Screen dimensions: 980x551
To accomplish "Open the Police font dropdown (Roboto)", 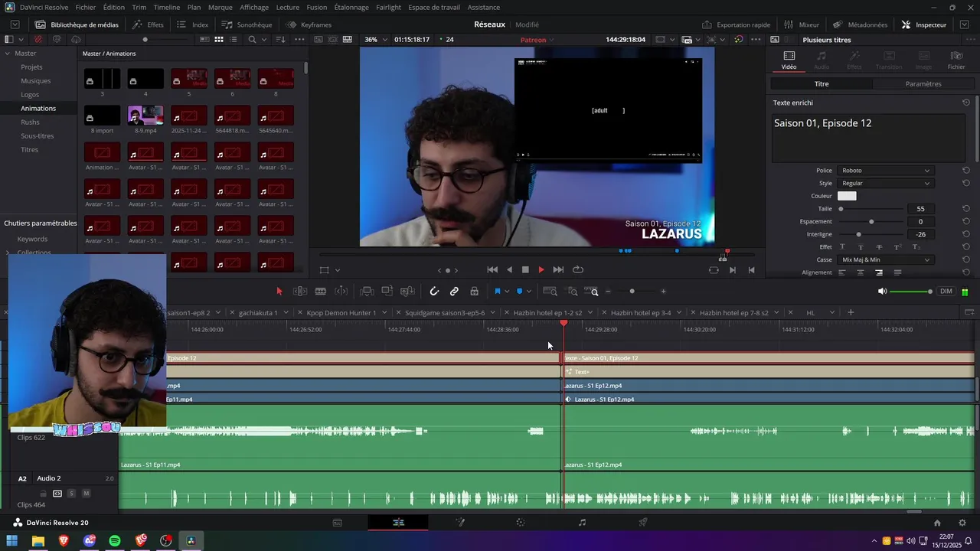I will 885,171.
